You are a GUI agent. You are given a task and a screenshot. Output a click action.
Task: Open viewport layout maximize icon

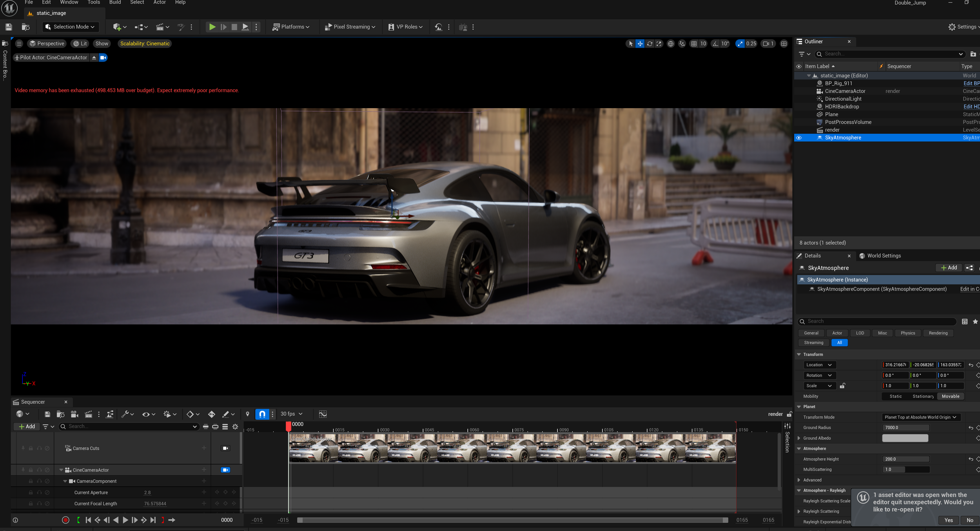pyautogui.click(x=784, y=43)
